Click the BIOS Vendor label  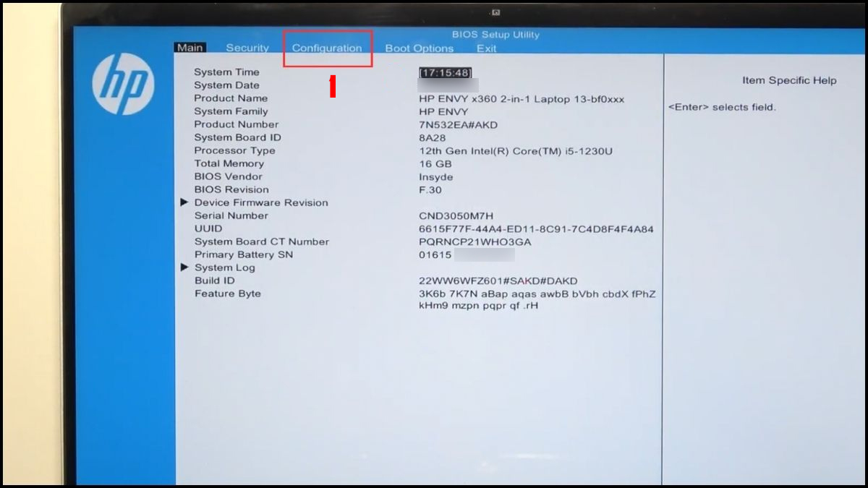[228, 176]
